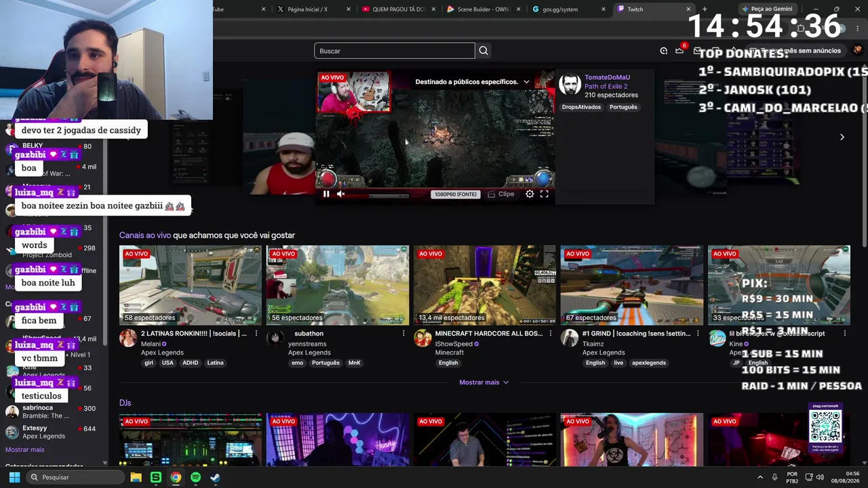The height and width of the screenshot is (488, 868).
Task: Adjust the featured player volume slider
Action: (380, 195)
